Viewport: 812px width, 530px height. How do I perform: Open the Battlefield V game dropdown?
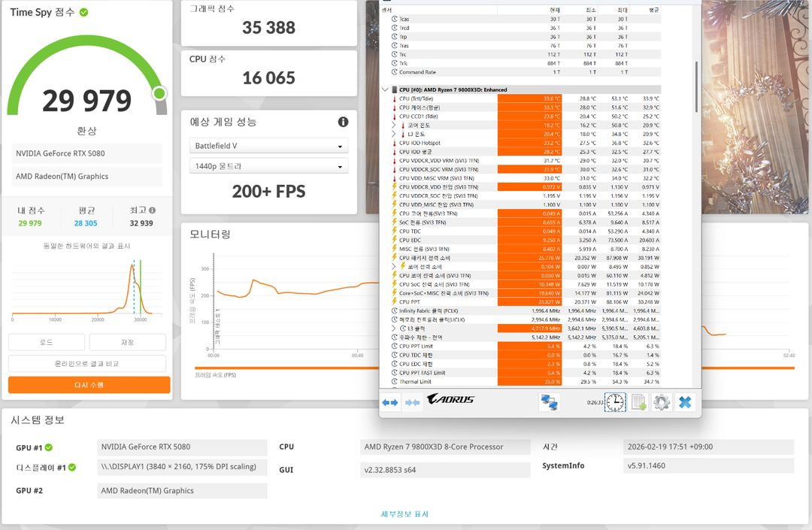click(268, 146)
